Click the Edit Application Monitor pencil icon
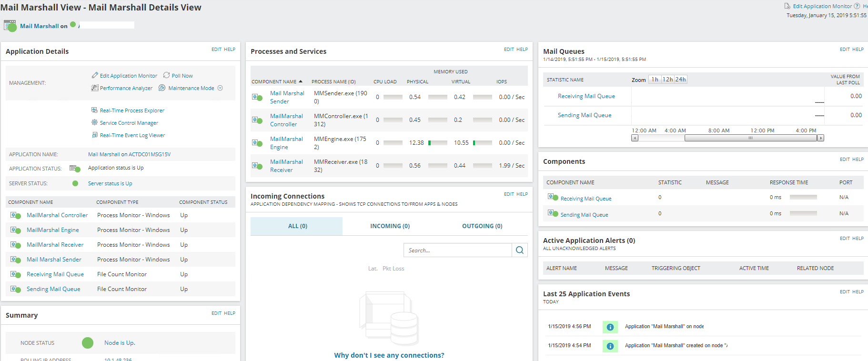Viewport: 868px width, 361px height. [95, 75]
